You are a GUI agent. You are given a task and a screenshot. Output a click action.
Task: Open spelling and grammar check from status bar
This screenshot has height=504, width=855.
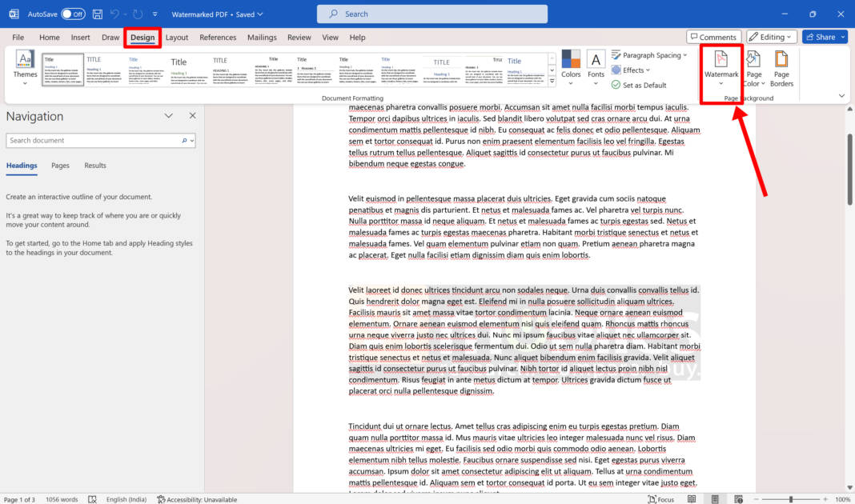93,498
